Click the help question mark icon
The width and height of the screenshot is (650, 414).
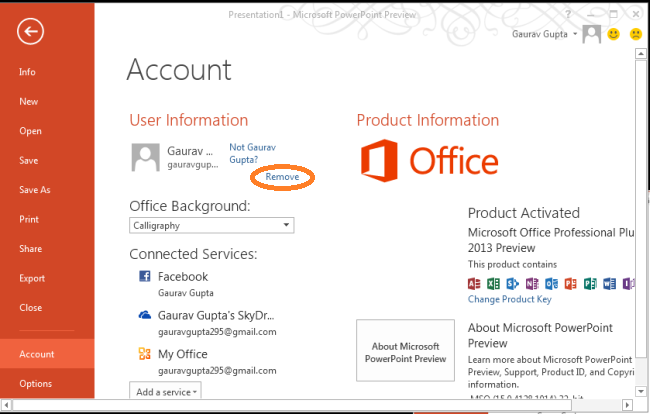[568, 15]
